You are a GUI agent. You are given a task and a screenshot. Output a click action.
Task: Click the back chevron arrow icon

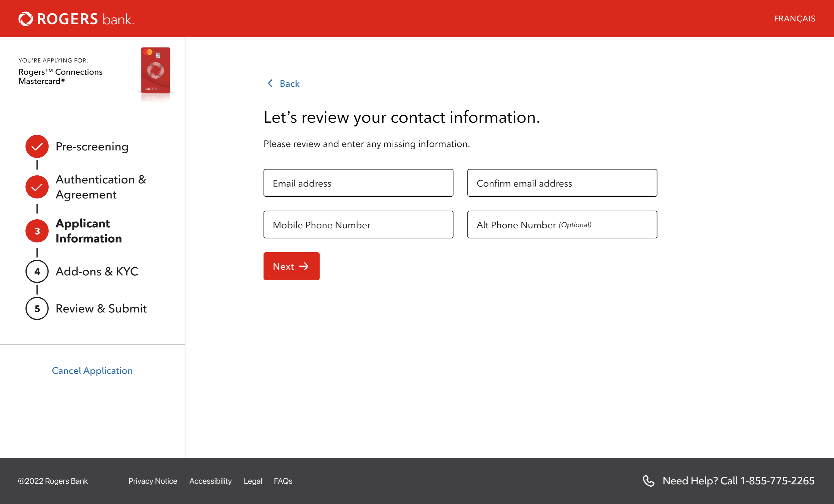coord(270,83)
